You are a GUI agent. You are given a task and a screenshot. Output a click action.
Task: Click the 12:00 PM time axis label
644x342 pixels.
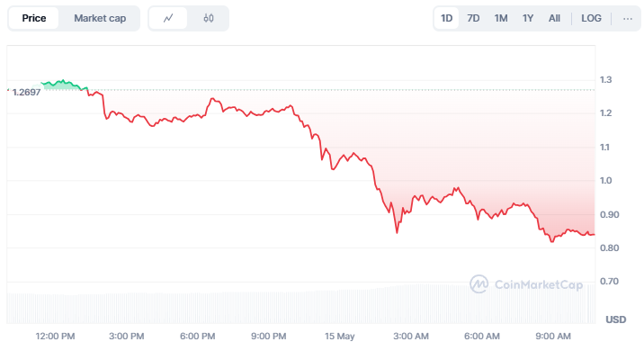click(x=55, y=336)
